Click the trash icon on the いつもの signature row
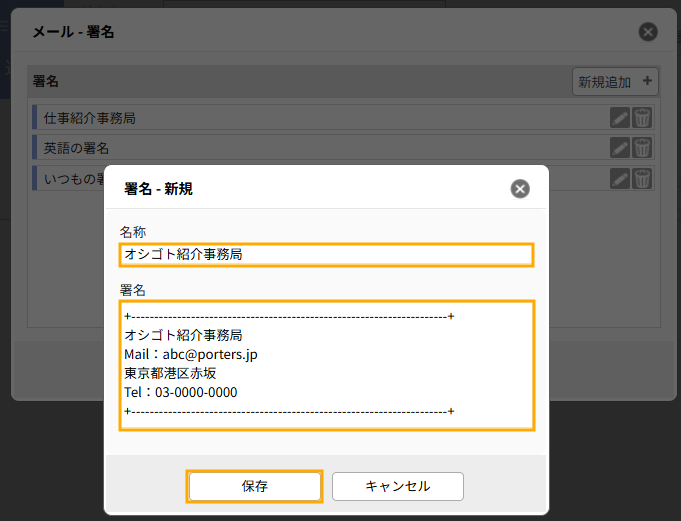This screenshot has height=521, width=681. tap(642, 179)
